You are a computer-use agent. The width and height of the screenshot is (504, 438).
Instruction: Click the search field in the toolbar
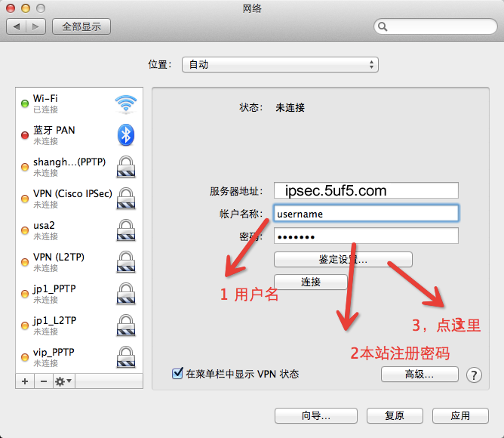[x=434, y=26]
